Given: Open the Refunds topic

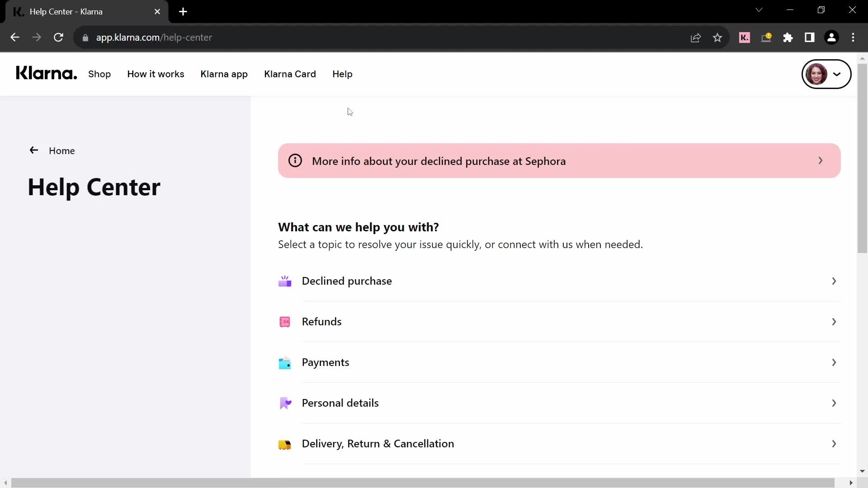Looking at the screenshot, I should point(559,322).
